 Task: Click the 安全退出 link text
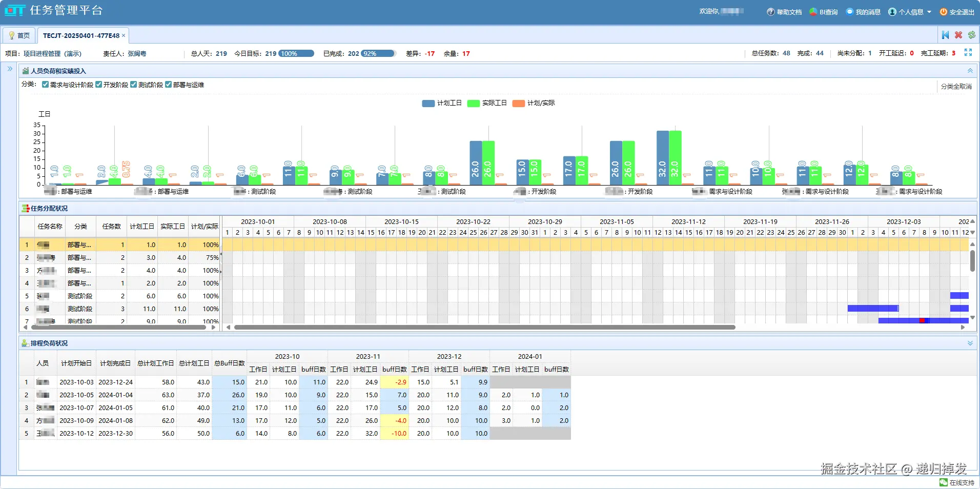pyautogui.click(x=962, y=12)
